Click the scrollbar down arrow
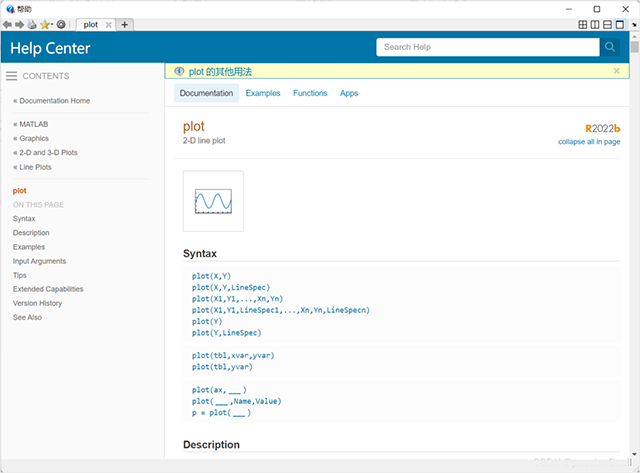The height and width of the screenshot is (473, 640). click(634, 454)
